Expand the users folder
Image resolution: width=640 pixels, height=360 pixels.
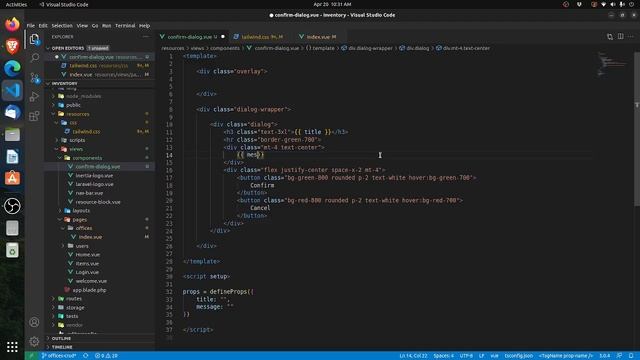point(82,246)
